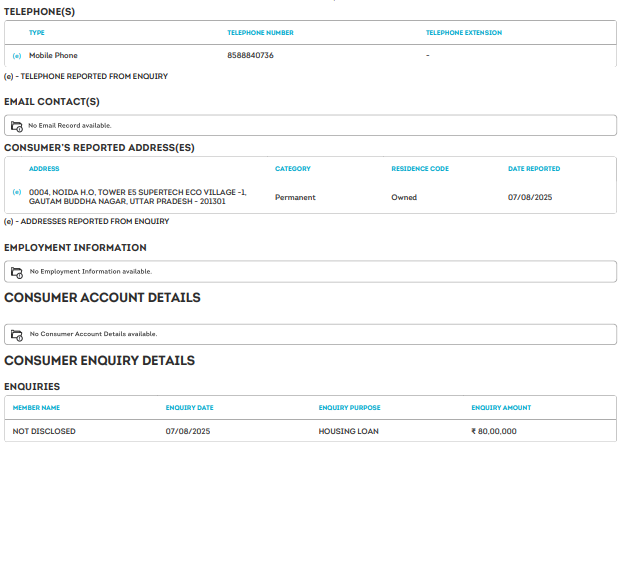Image resolution: width=625 pixels, height=577 pixels.
Task: Click the Residence Code column header
Action: tap(420, 169)
